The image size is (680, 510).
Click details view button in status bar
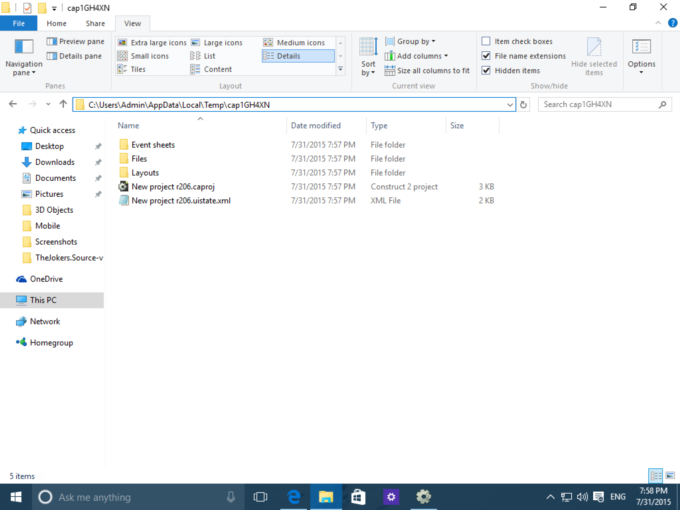click(655, 476)
